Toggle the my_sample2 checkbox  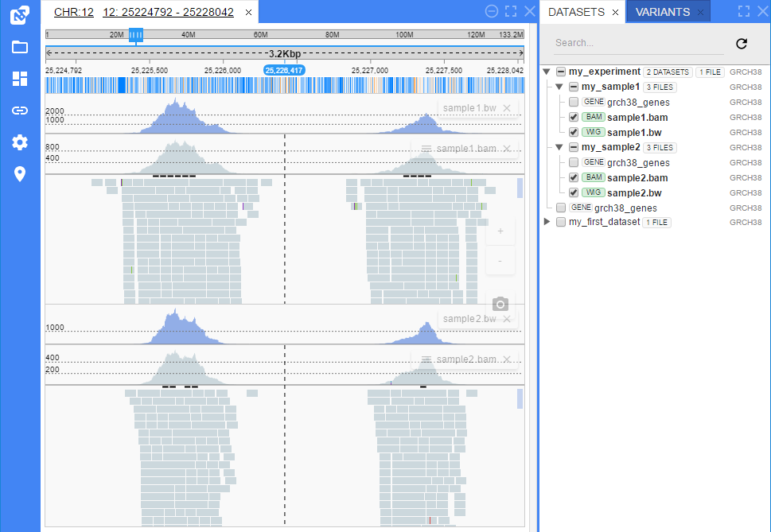click(574, 147)
